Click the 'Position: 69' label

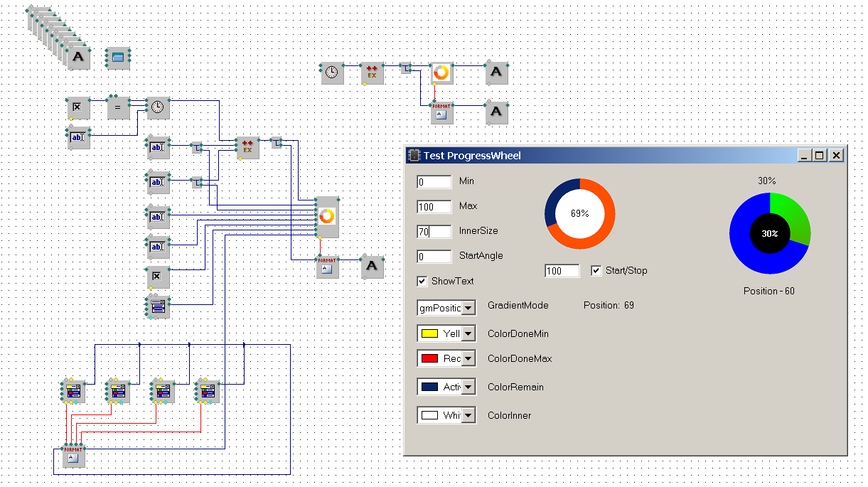click(609, 306)
